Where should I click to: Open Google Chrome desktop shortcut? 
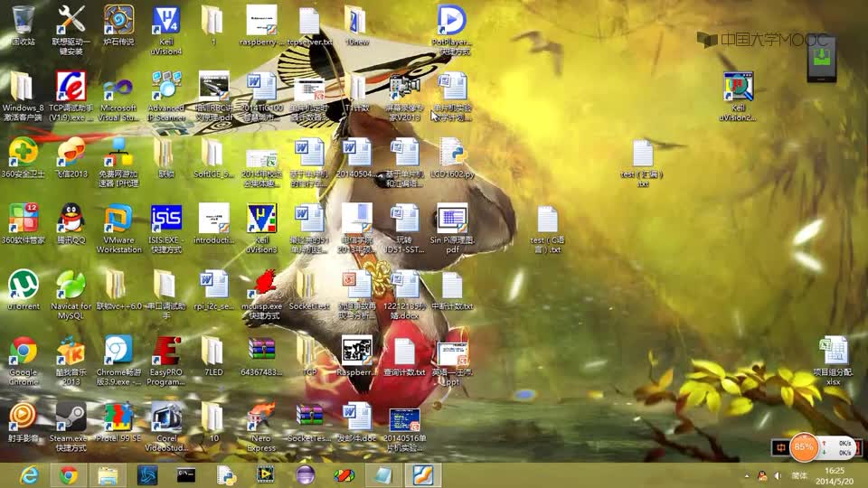click(x=23, y=361)
